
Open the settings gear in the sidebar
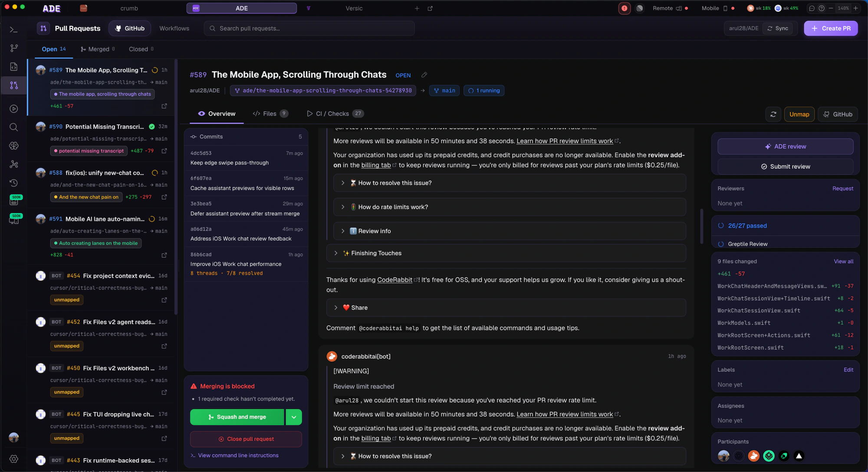point(14,459)
